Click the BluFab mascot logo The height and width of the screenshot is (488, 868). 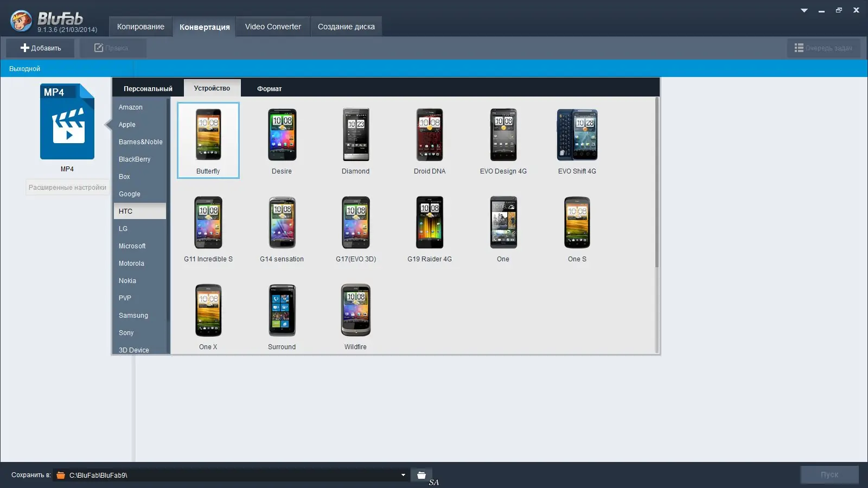click(22, 21)
